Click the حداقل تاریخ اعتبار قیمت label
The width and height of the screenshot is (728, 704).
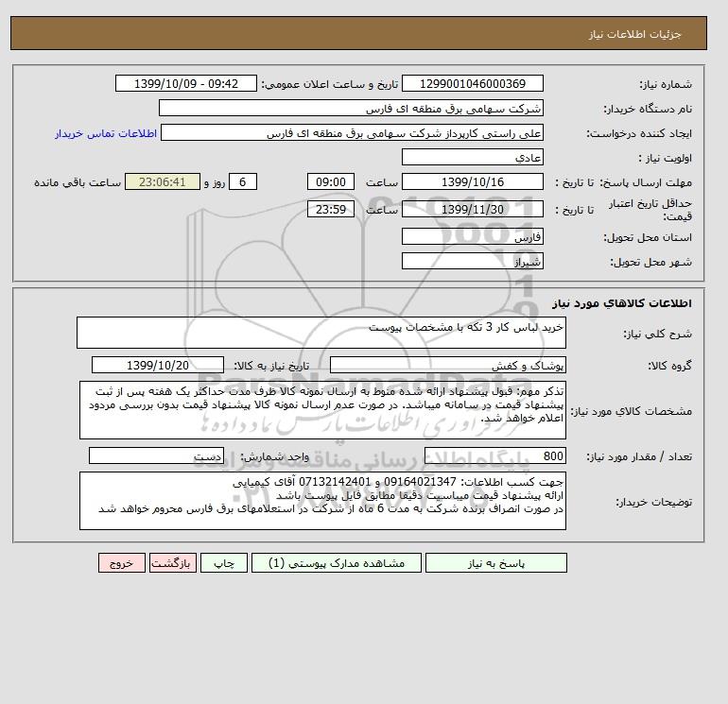point(650,209)
